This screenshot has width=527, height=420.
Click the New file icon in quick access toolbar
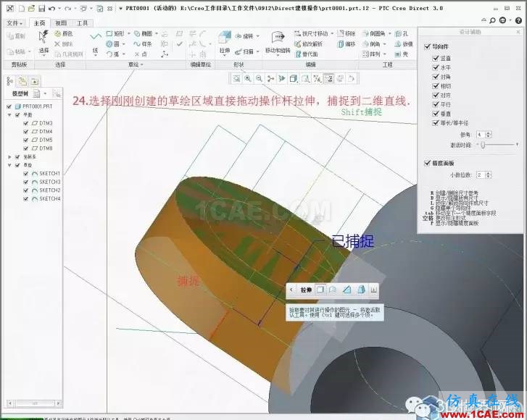22,8
